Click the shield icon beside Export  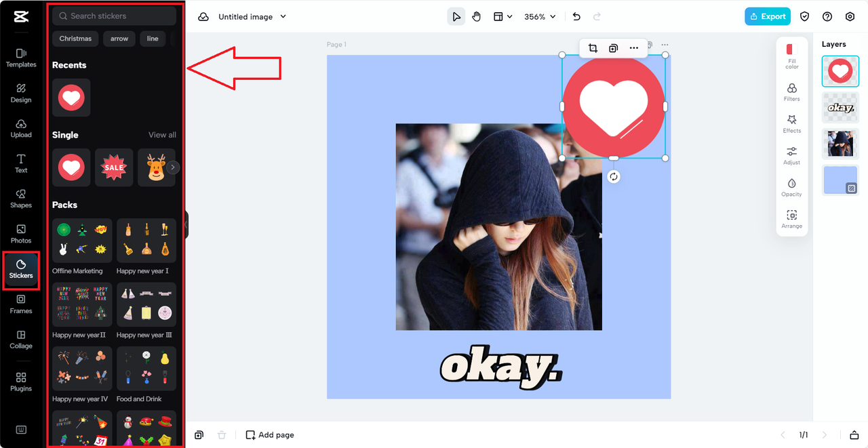point(805,17)
